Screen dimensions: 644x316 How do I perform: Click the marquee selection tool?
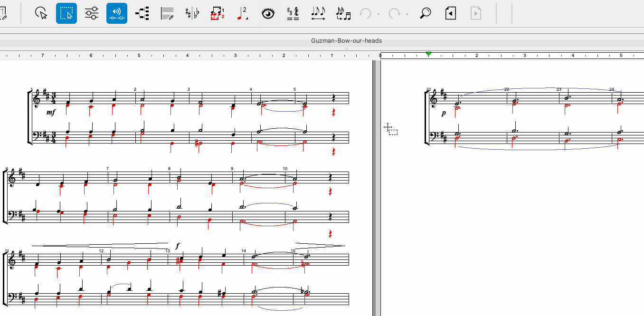[x=66, y=13]
